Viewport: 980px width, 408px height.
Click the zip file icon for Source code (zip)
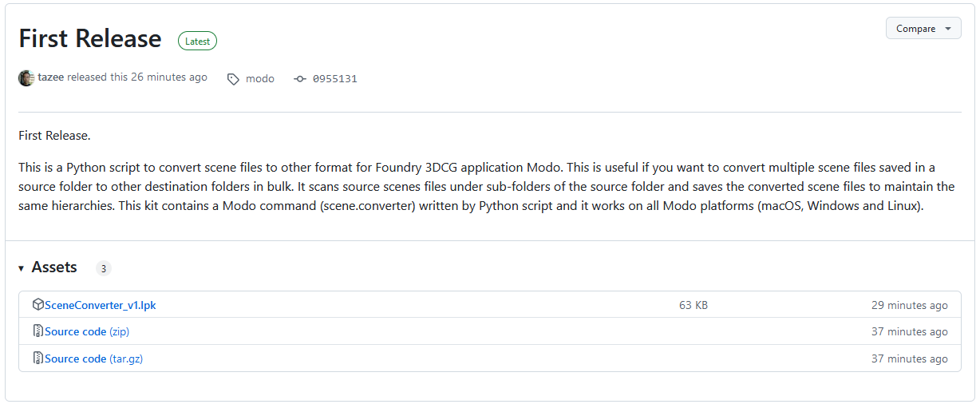point(38,331)
